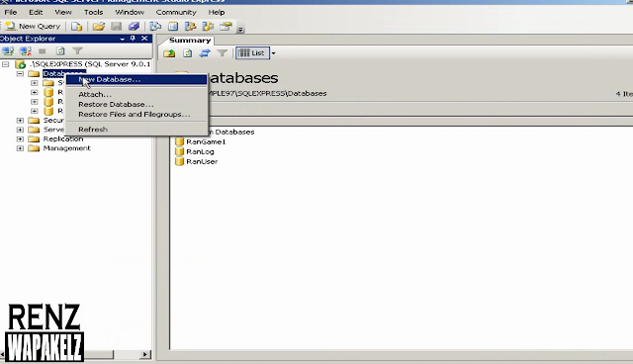Open the Object Explorer window position dropdown

click(x=123, y=39)
